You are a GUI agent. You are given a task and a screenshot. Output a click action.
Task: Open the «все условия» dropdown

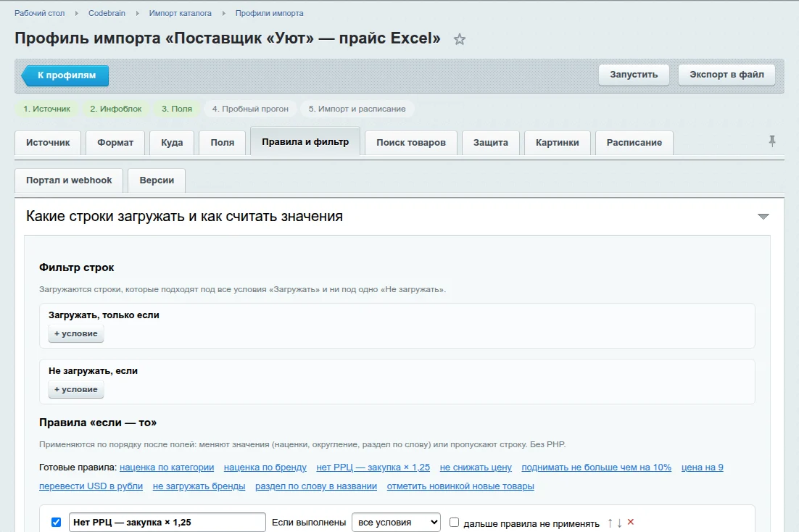click(396, 523)
